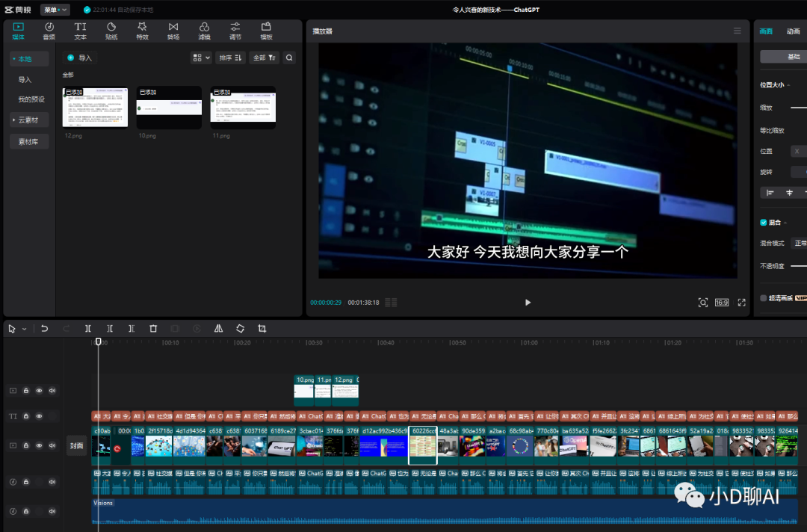This screenshot has width=807, height=532.
Task: Click the 导入 button with plus icon
Action: click(x=80, y=58)
